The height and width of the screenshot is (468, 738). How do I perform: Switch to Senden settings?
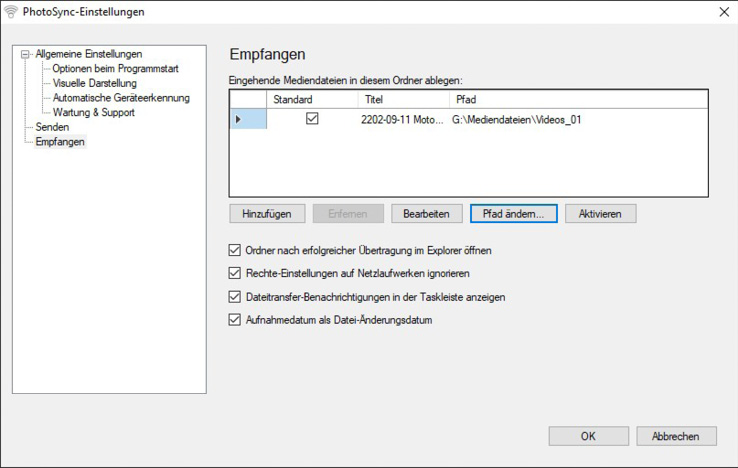52,128
